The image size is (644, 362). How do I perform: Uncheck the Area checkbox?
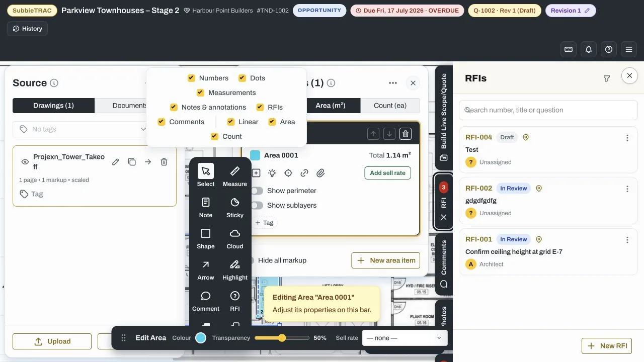(x=272, y=122)
